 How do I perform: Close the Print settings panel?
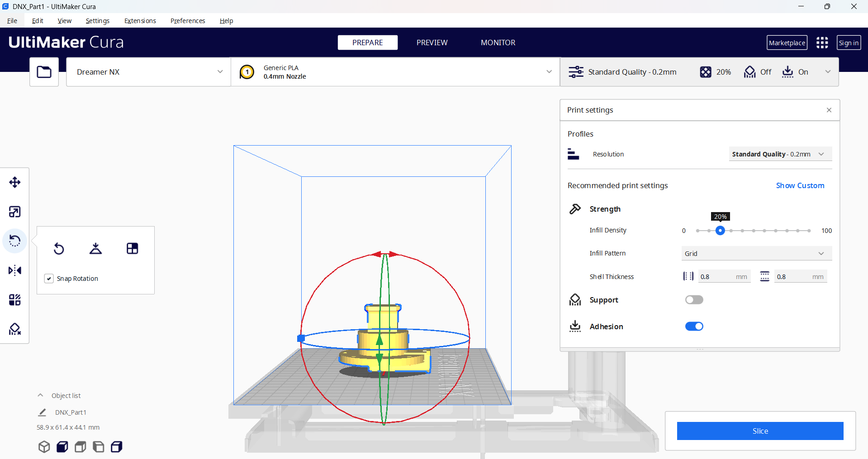click(x=829, y=110)
